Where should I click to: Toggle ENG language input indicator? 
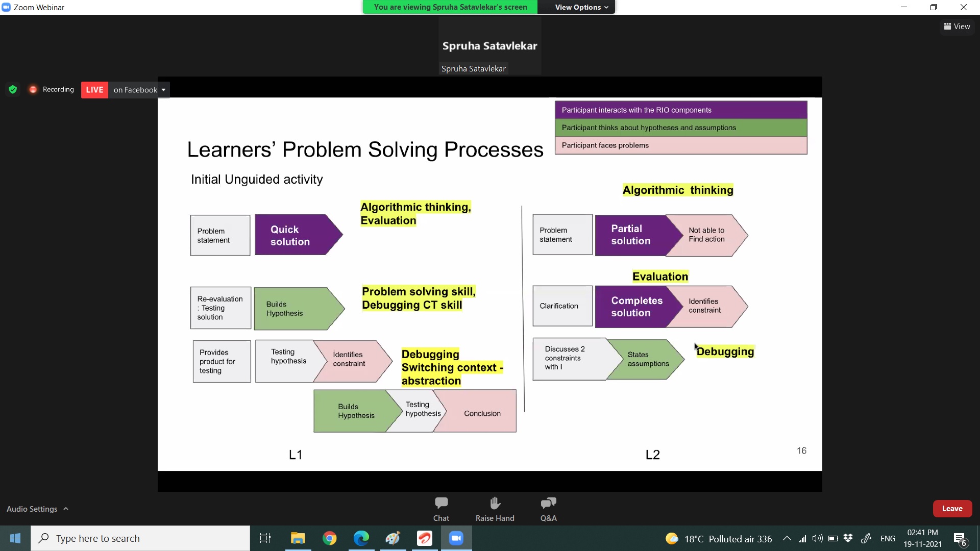pos(888,538)
